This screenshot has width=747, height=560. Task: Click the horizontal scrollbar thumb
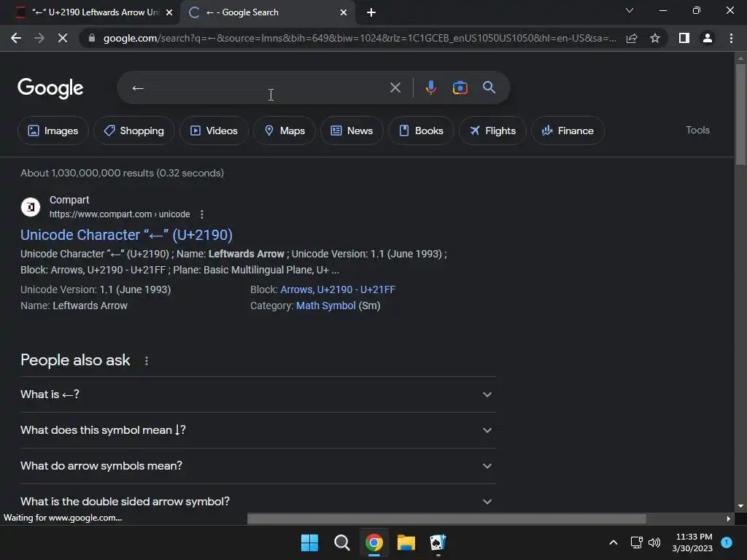tap(446, 518)
